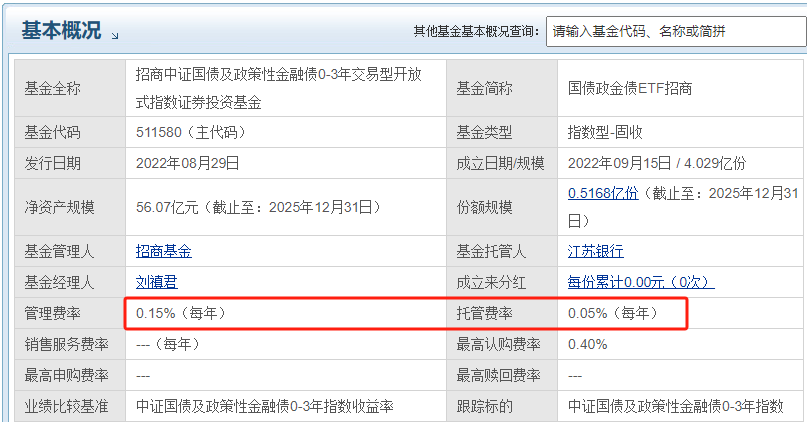This screenshot has width=807, height=422.
Task: Open the 招商基金 fund manager company link
Action: (x=164, y=251)
